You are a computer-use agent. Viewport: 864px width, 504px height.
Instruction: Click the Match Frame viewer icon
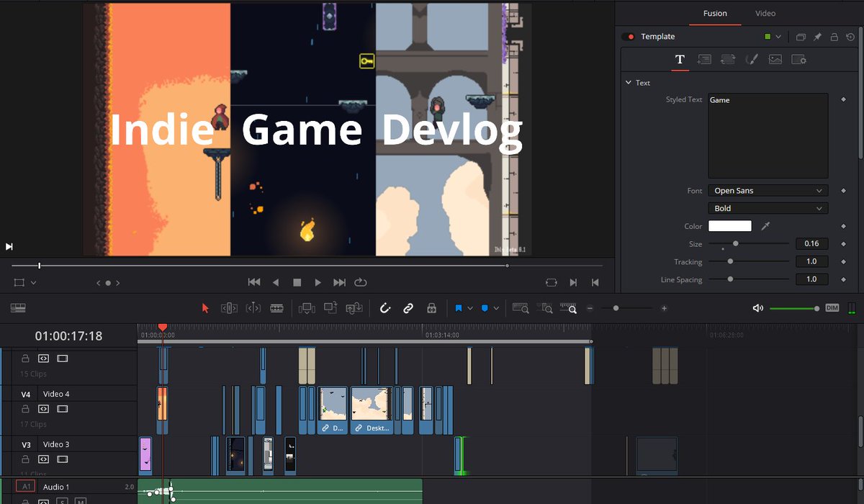tap(551, 283)
